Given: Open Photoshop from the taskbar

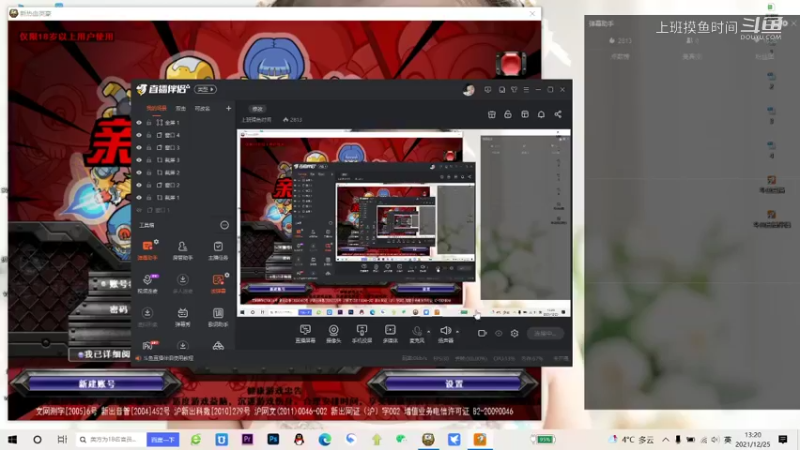Looking at the screenshot, I should pyautogui.click(x=273, y=439).
